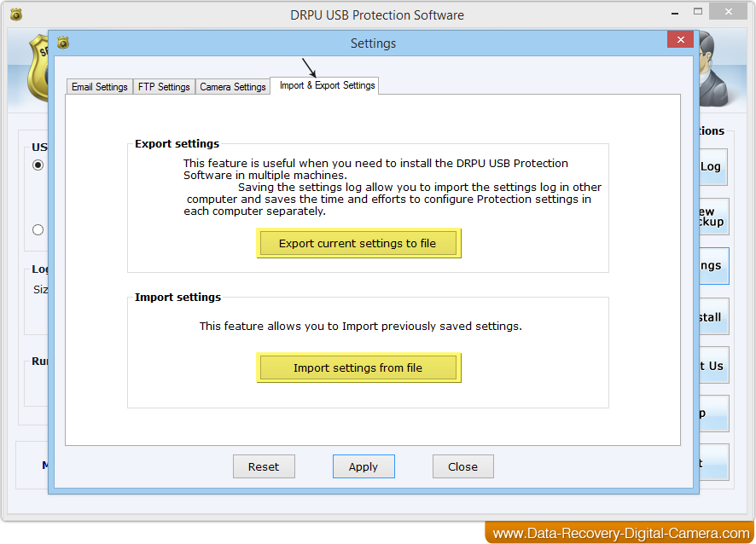
Task: Open the FTP Settings tab
Action: click(164, 87)
